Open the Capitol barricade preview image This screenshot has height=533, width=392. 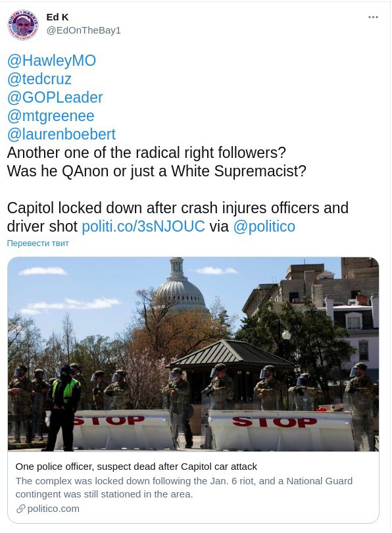193,354
